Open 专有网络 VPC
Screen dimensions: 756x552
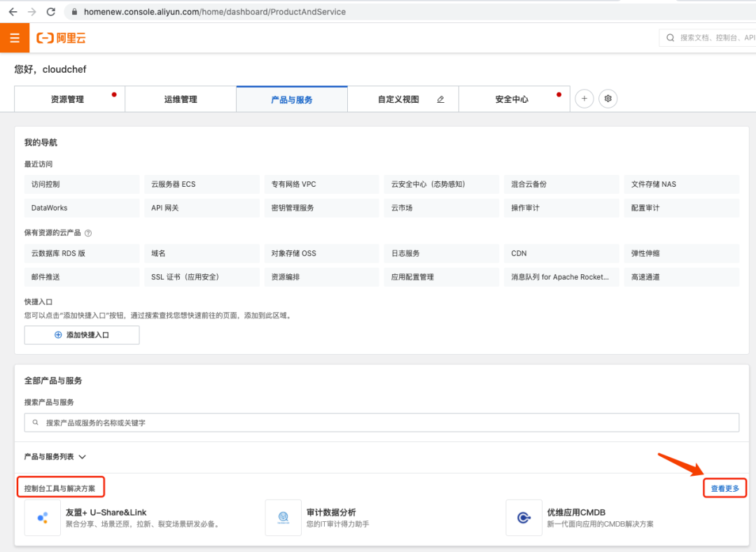(321, 184)
